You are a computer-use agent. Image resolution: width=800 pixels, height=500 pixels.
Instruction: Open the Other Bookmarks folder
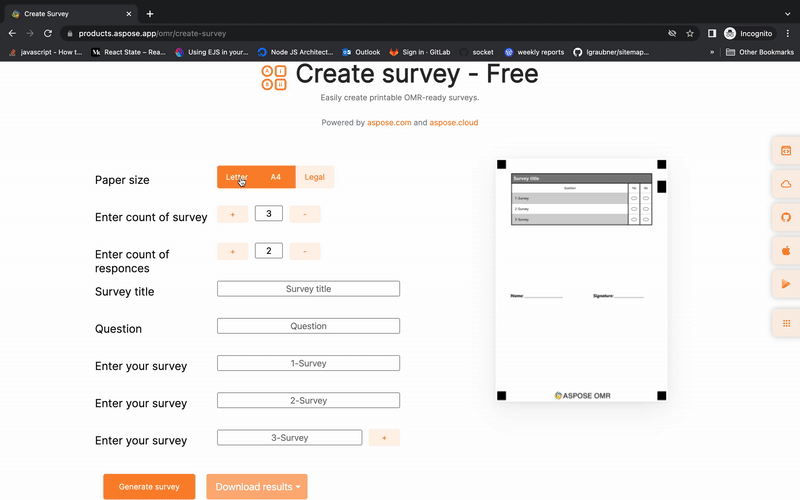pos(760,52)
